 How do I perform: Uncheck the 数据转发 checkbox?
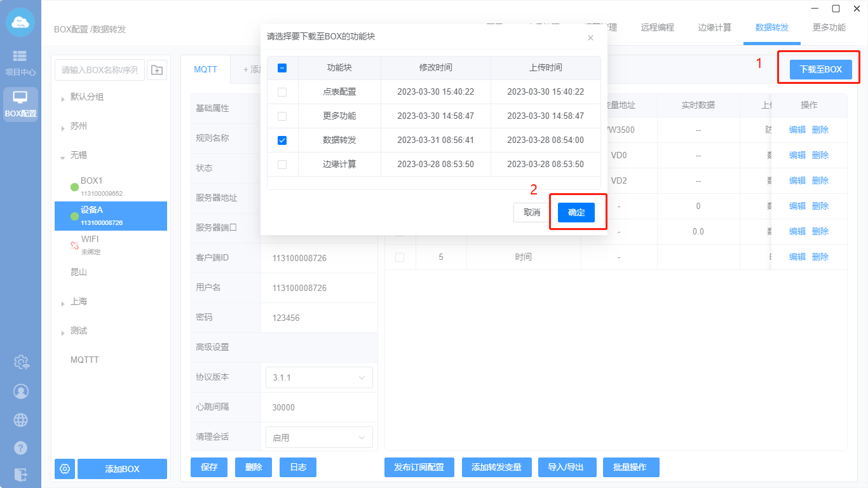(x=282, y=140)
